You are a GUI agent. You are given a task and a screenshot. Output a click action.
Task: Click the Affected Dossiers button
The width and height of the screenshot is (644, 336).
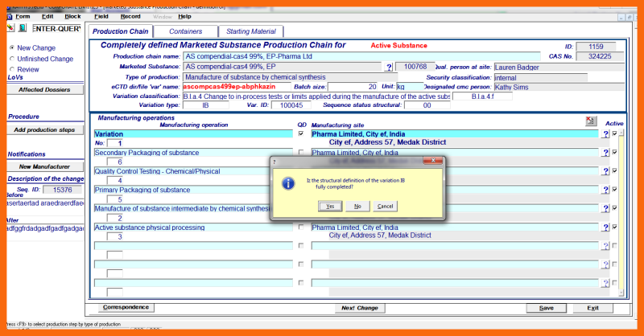pyautogui.click(x=44, y=89)
